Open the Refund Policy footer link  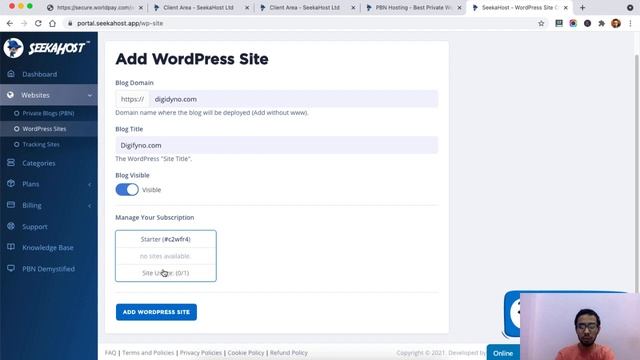289,352
